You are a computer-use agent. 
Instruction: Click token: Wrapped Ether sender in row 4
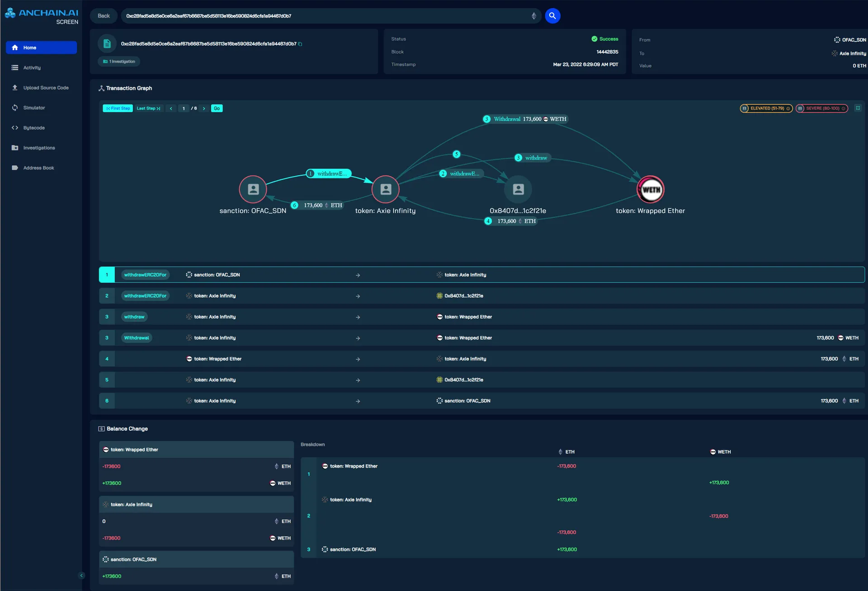(218, 359)
